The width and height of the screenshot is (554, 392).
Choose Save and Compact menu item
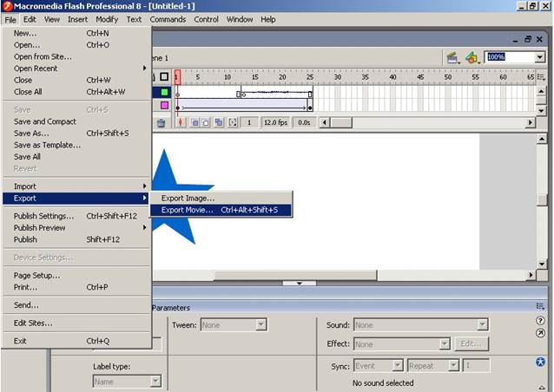coord(77,121)
